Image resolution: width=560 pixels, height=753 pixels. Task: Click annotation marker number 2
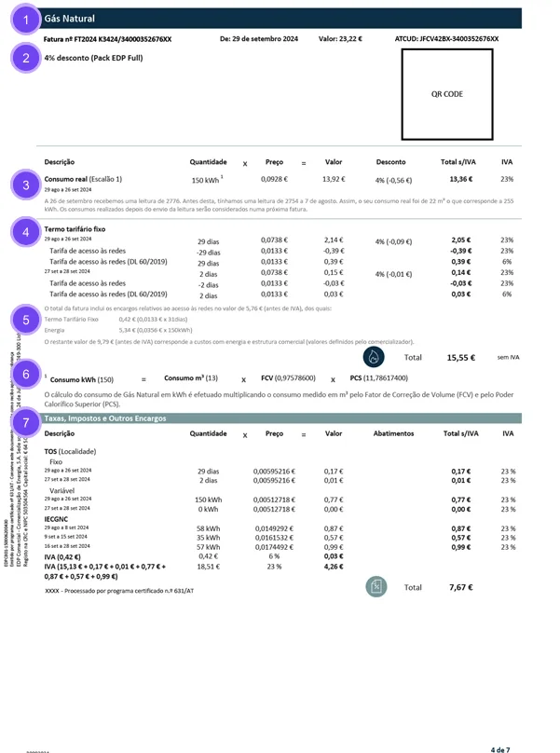point(26,58)
